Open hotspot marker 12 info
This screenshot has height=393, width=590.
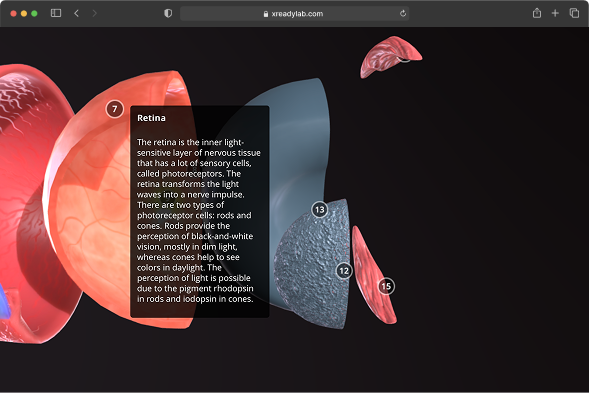[344, 271]
